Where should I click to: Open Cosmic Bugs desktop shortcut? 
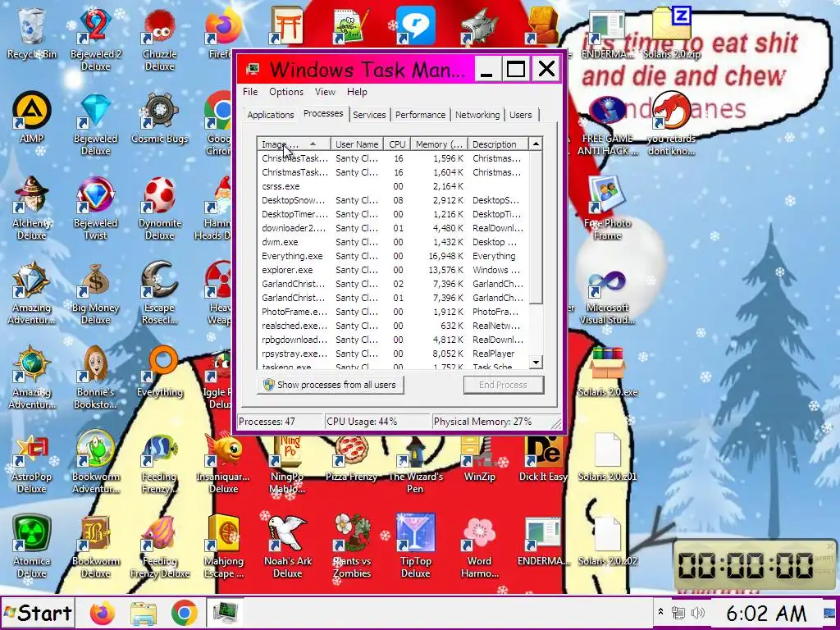click(x=160, y=116)
